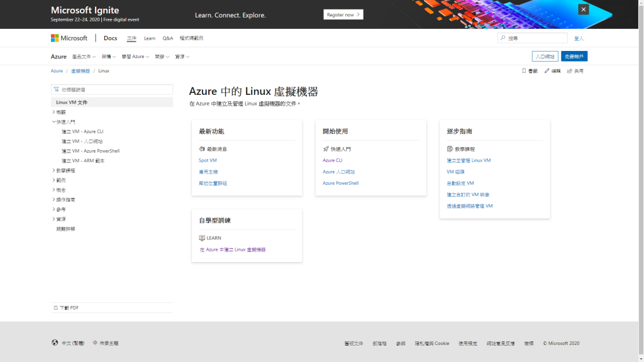Go to Azure in the breadcrumb
This screenshot has width=644, height=362.
57,71
